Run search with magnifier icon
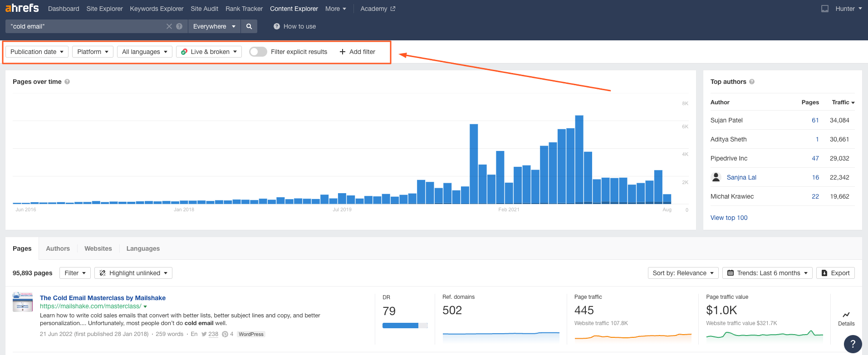This screenshot has width=868, height=355. 249,26
